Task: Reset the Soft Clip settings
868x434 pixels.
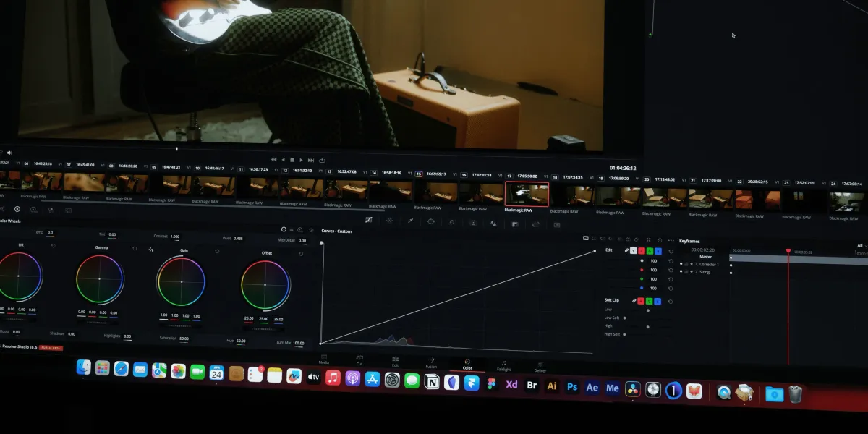Action: click(x=670, y=301)
